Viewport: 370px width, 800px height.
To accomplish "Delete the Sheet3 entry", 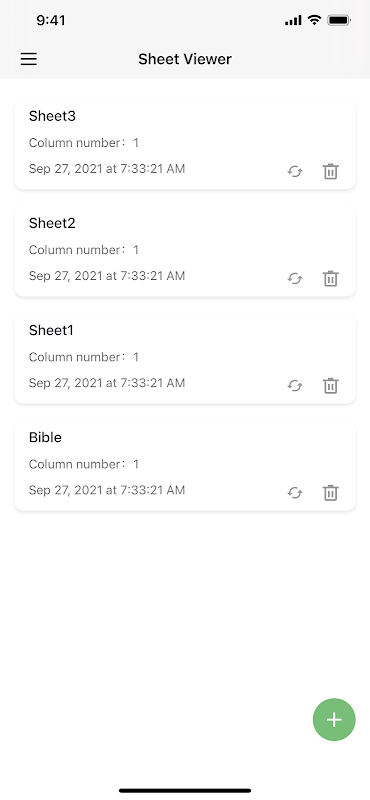I will point(331,171).
